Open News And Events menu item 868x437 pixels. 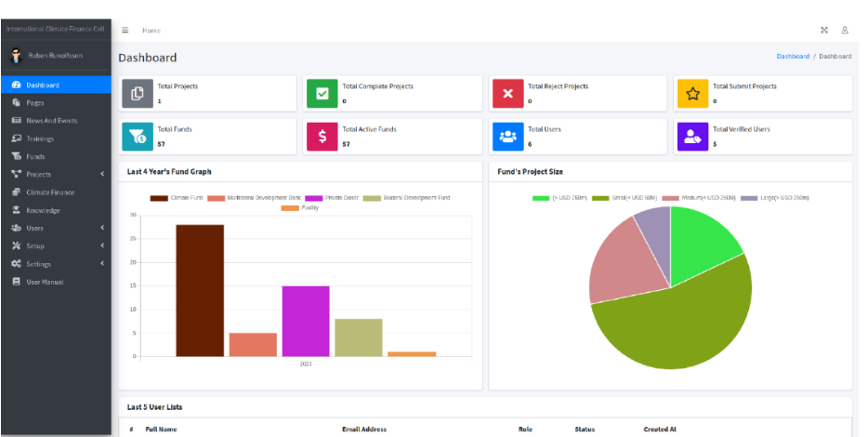56,120
